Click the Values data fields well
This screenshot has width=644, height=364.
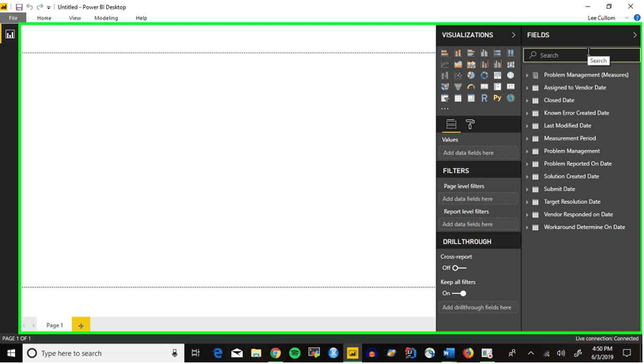tap(479, 152)
